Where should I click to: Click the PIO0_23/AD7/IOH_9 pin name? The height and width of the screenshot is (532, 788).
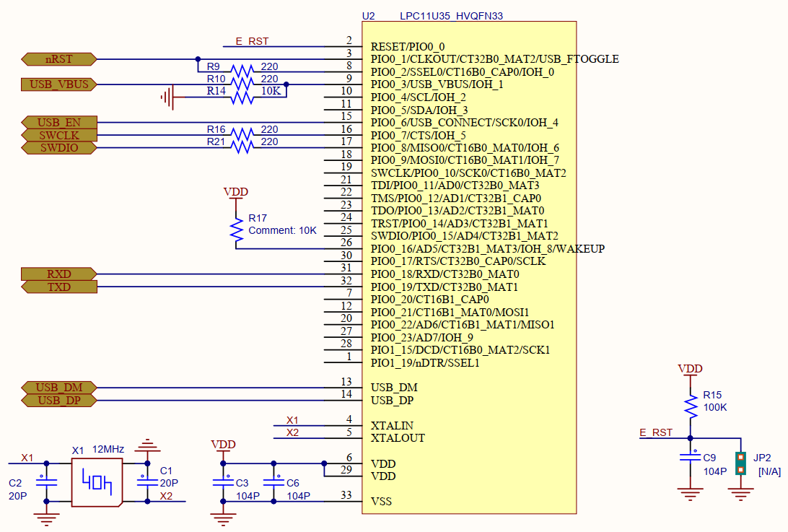[421, 337]
